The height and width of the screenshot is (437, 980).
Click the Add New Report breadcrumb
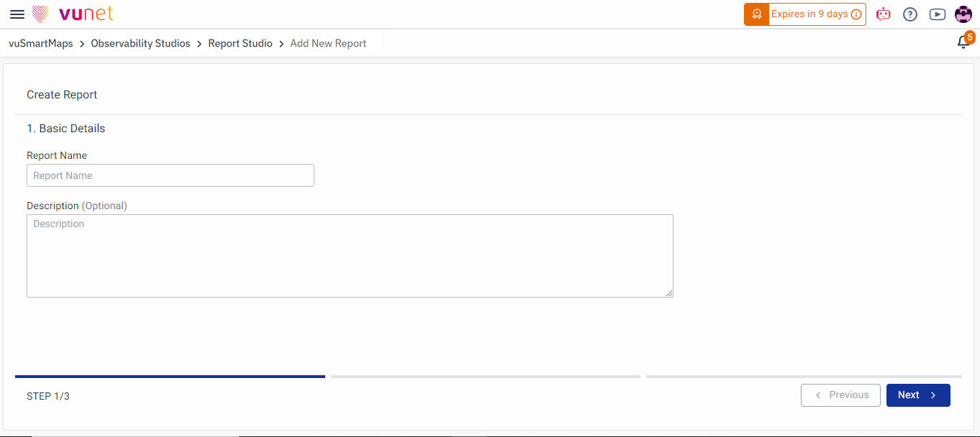[328, 44]
